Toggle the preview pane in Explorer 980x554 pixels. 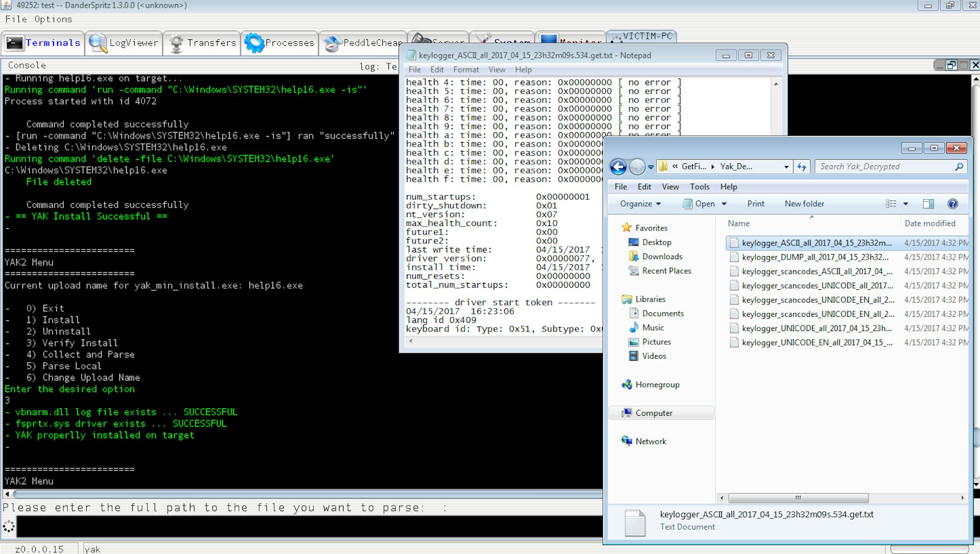pyautogui.click(x=928, y=204)
